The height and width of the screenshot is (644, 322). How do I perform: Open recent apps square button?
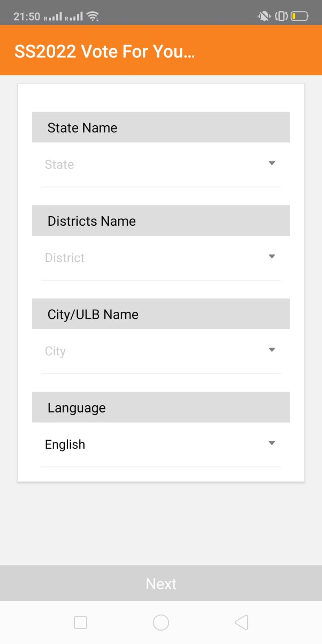(80, 623)
